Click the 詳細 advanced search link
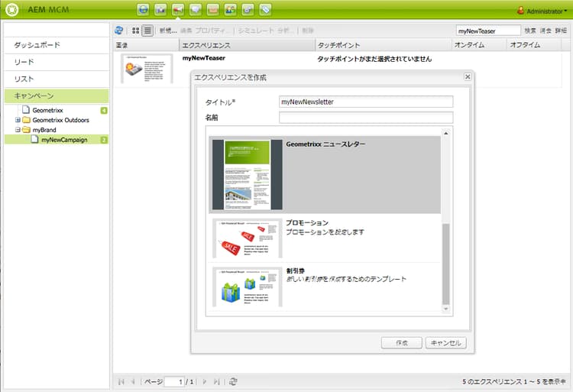The width and height of the screenshot is (573, 392). pyautogui.click(x=561, y=31)
